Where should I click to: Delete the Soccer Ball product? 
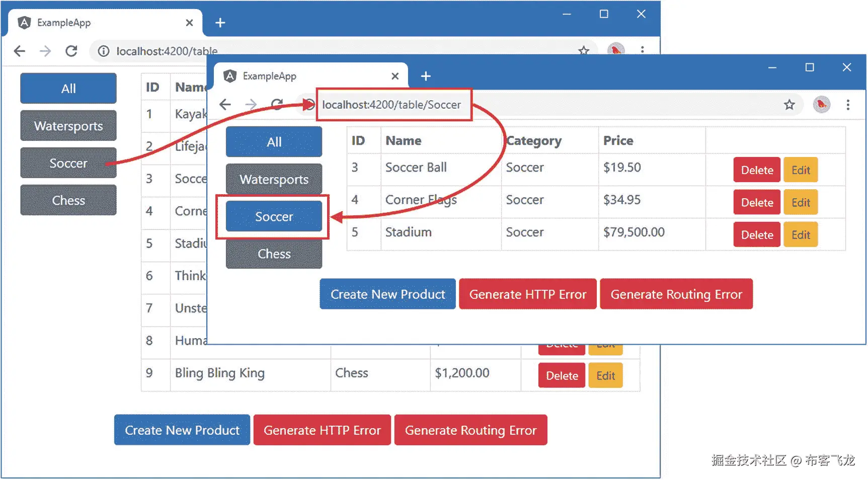(x=757, y=170)
